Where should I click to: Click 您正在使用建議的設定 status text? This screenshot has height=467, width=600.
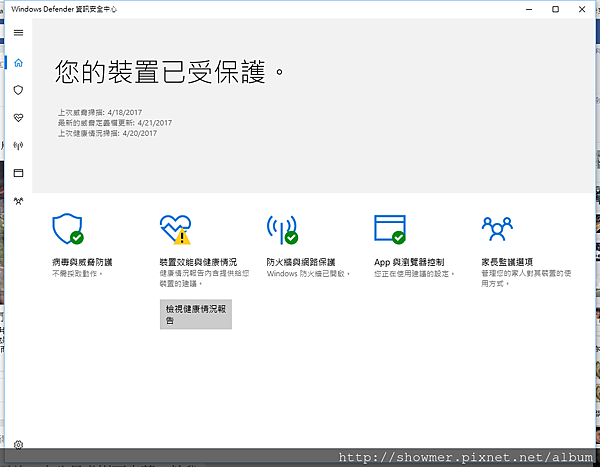414,274
